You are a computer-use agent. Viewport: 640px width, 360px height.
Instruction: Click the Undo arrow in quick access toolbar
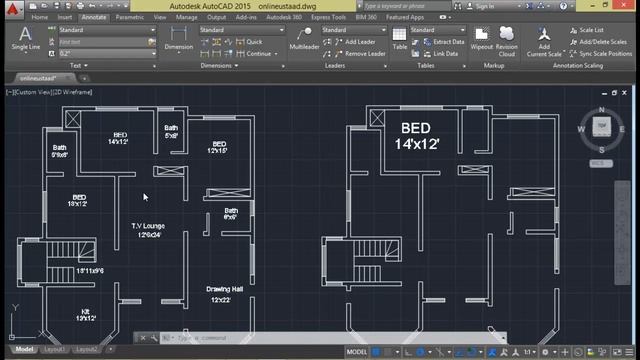click(x=92, y=6)
